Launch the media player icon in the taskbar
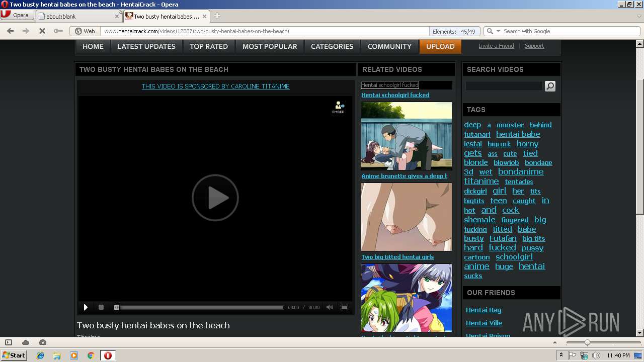 pos(74,355)
